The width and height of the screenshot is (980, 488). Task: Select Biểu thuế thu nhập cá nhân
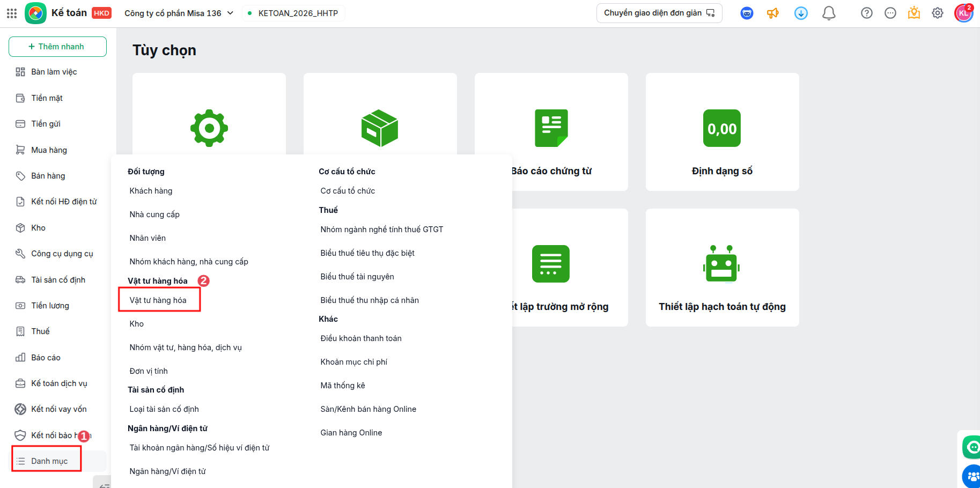pyautogui.click(x=370, y=300)
